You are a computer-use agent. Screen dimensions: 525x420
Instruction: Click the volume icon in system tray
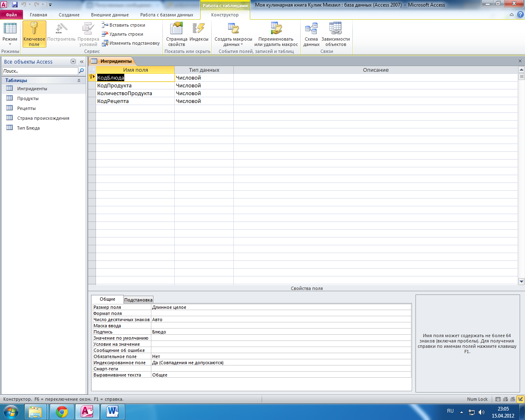click(482, 412)
